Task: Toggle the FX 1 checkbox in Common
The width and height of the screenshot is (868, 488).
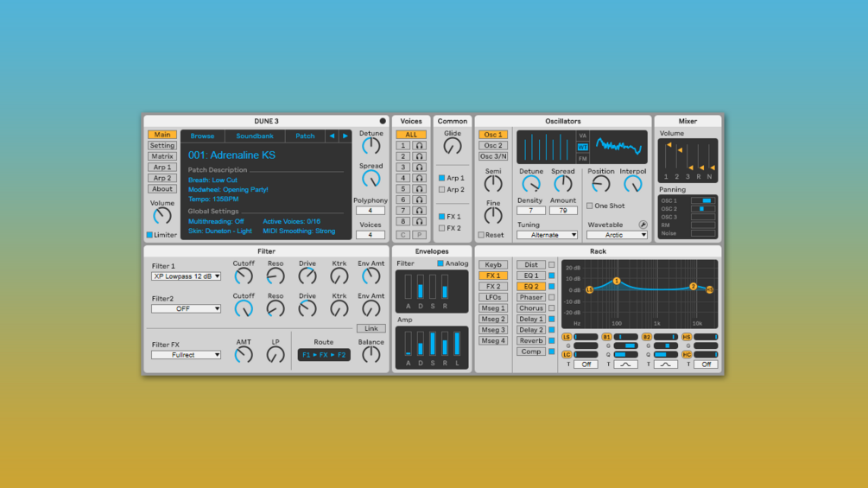Action: pyautogui.click(x=441, y=216)
